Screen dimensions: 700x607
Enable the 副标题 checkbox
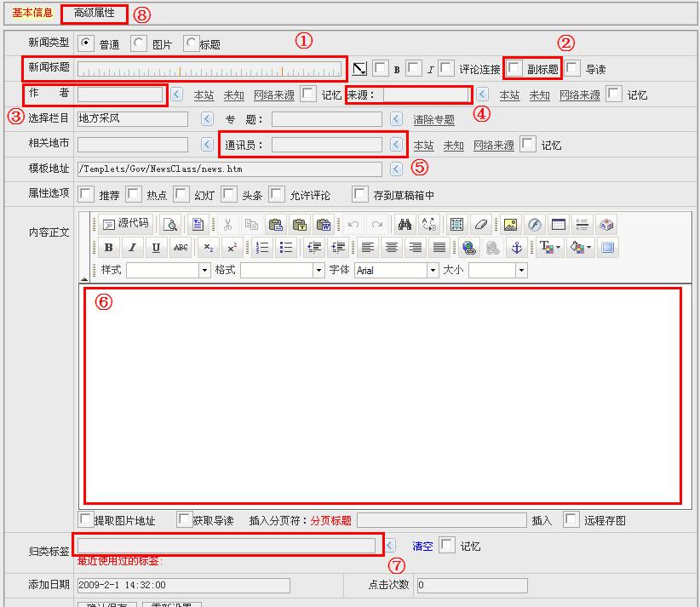coord(514,68)
